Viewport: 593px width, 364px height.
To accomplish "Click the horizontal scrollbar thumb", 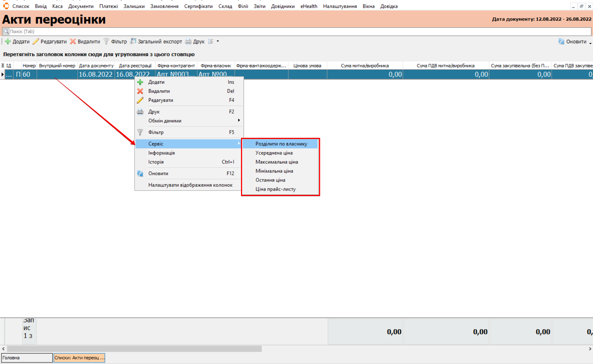I will click(134, 349).
